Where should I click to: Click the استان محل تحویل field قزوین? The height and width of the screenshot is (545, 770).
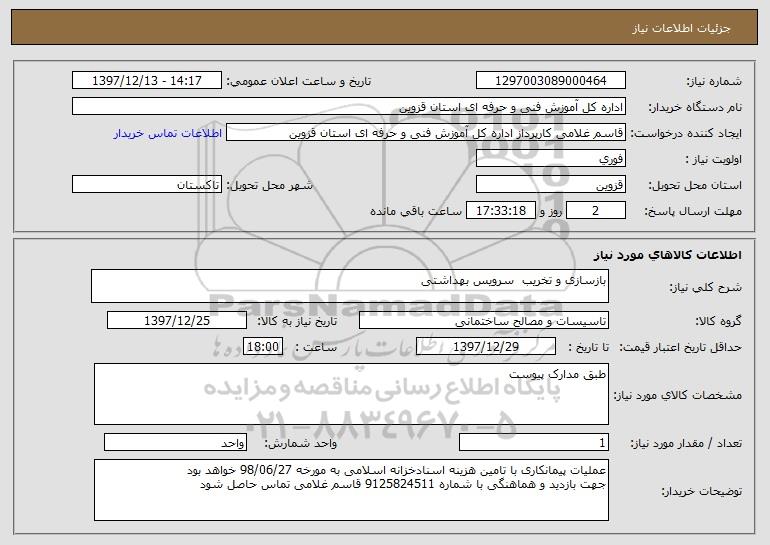click(550, 184)
